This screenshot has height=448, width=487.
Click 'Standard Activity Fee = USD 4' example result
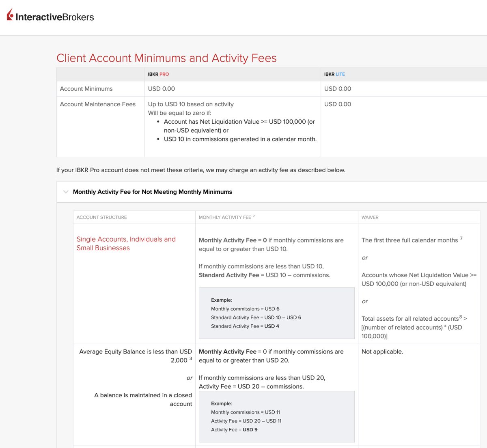pos(245,326)
